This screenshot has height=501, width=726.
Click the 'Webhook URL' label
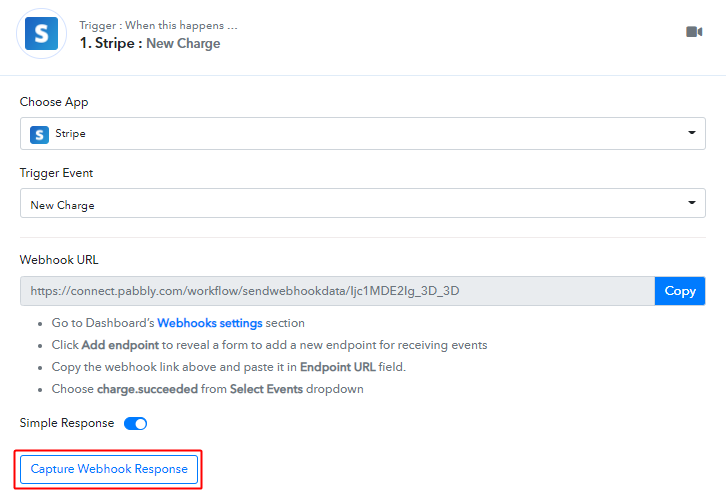pyautogui.click(x=59, y=260)
